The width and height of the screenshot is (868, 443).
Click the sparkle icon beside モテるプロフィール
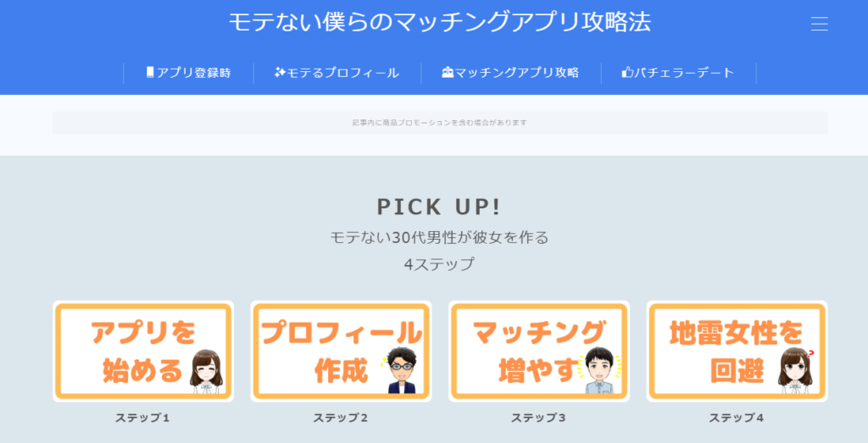coord(280,73)
